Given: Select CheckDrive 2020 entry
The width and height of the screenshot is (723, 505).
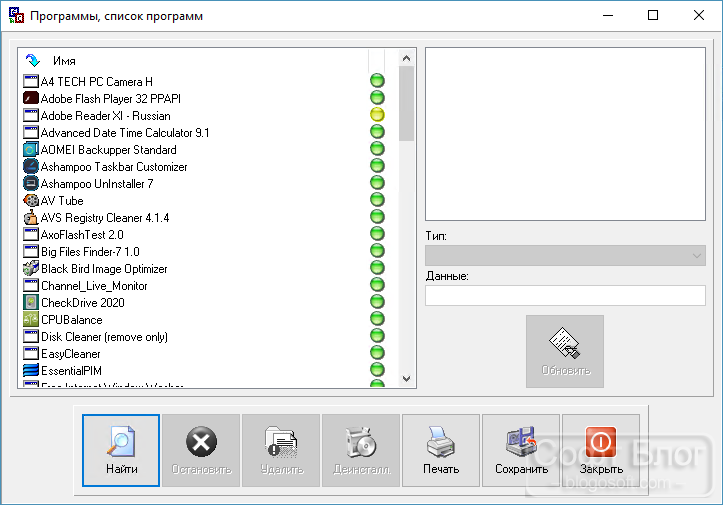Looking at the screenshot, I should 83,303.
